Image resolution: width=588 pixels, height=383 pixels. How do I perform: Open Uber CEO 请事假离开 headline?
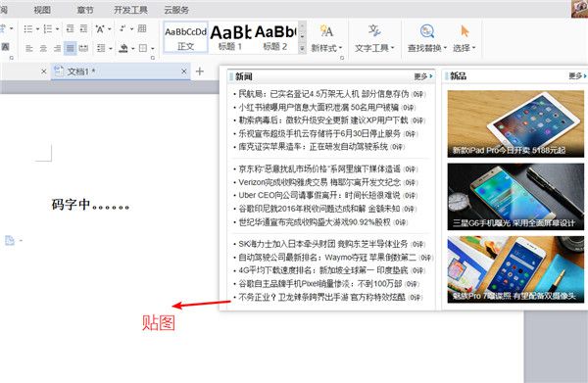point(319,196)
